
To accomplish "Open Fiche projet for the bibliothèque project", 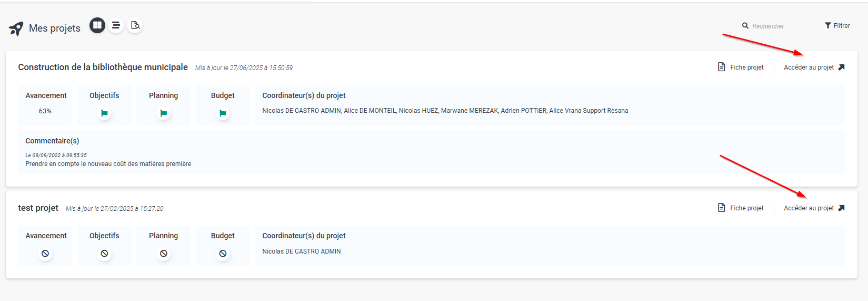I will pyautogui.click(x=741, y=67).
